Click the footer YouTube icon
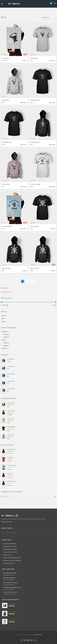 28,640
